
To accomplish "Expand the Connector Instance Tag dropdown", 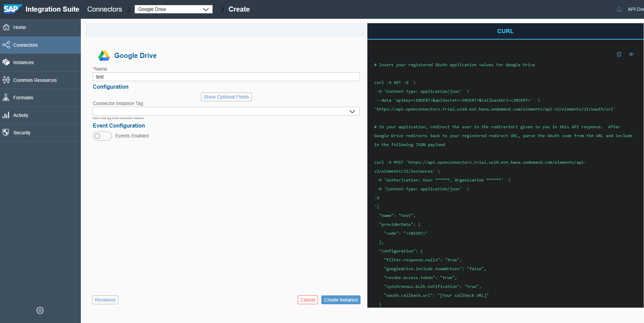I will 226,111.
